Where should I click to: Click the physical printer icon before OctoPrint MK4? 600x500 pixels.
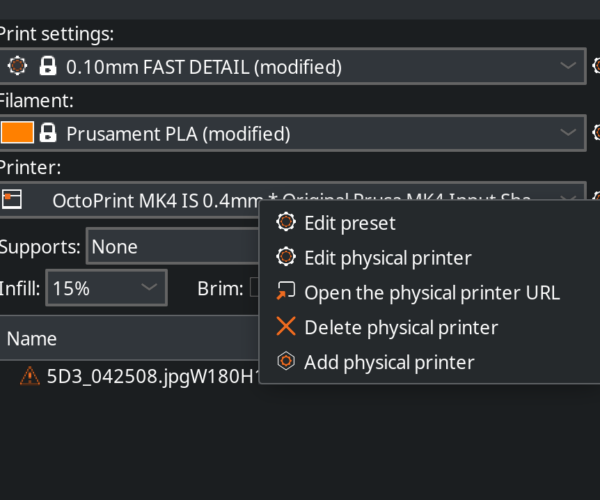(11, 199)
